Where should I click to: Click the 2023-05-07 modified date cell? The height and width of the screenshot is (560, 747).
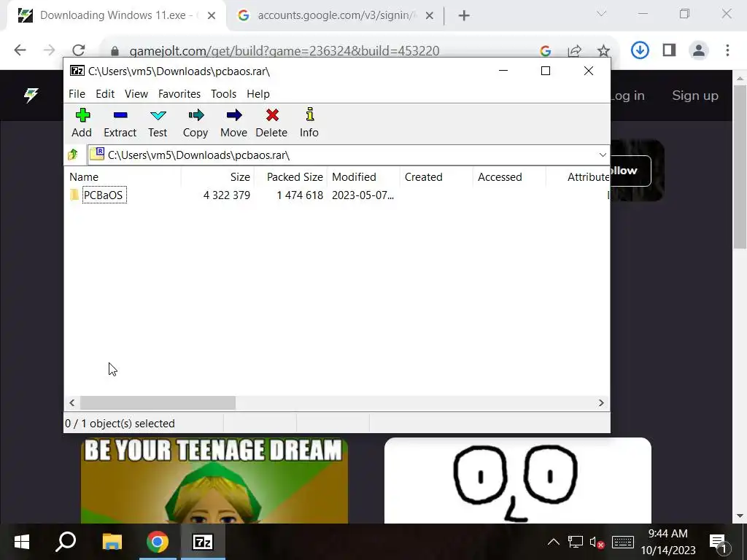coord(363,195)
